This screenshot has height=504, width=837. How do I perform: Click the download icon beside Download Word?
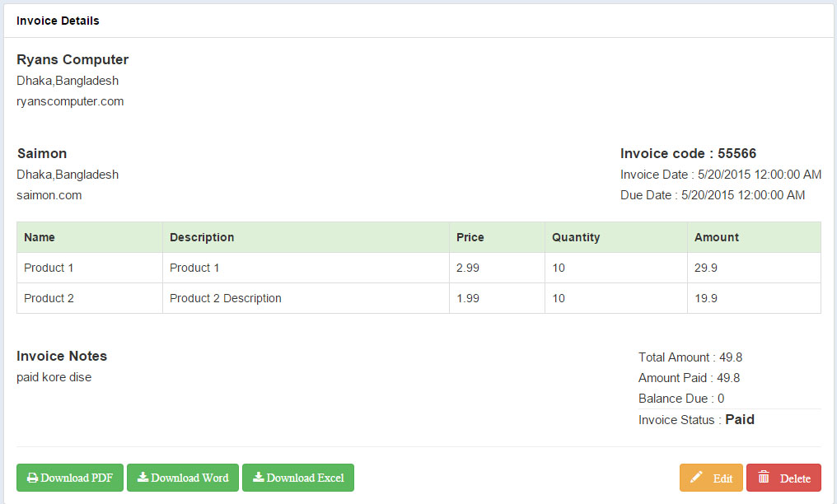point(143,478)
